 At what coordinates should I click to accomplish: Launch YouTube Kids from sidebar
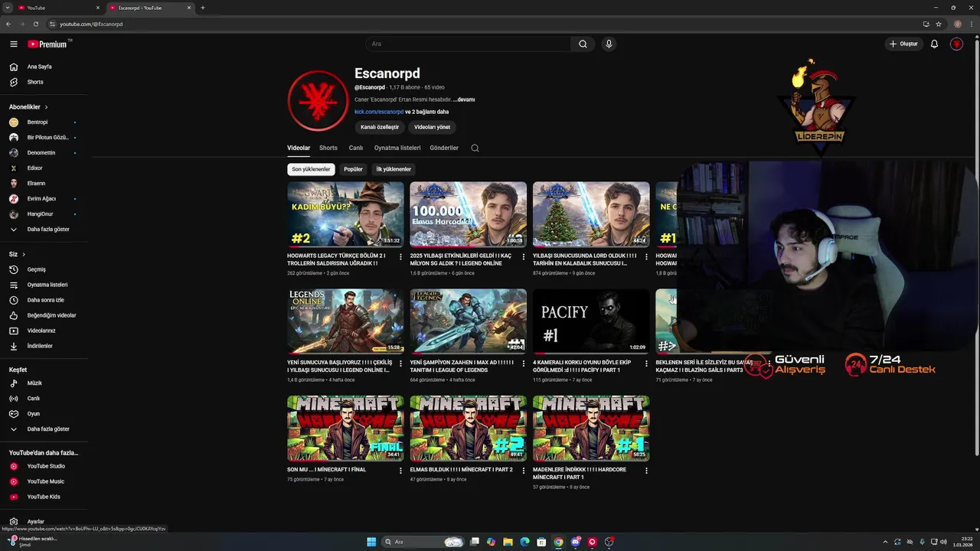[x=44, y=497]
